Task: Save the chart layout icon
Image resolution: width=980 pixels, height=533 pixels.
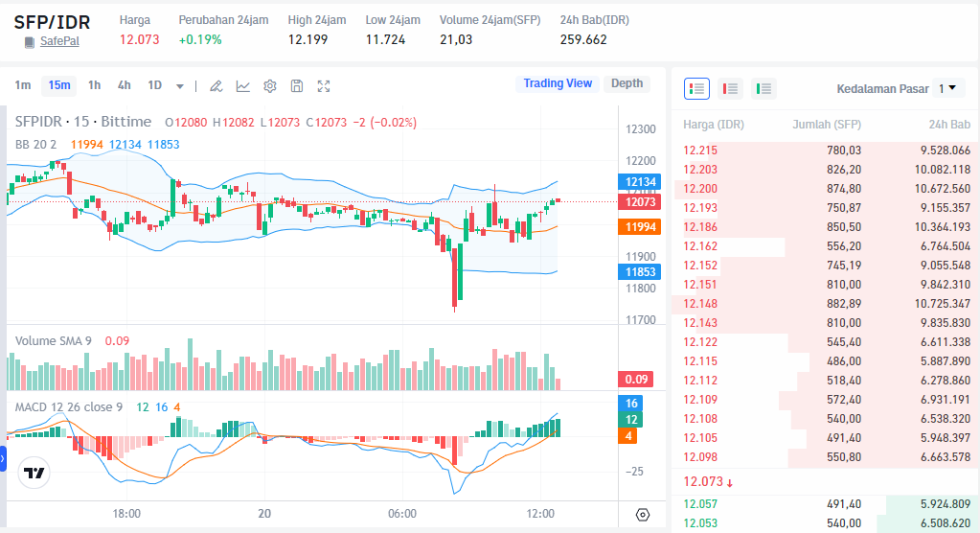Action: [x=297, y=86]
